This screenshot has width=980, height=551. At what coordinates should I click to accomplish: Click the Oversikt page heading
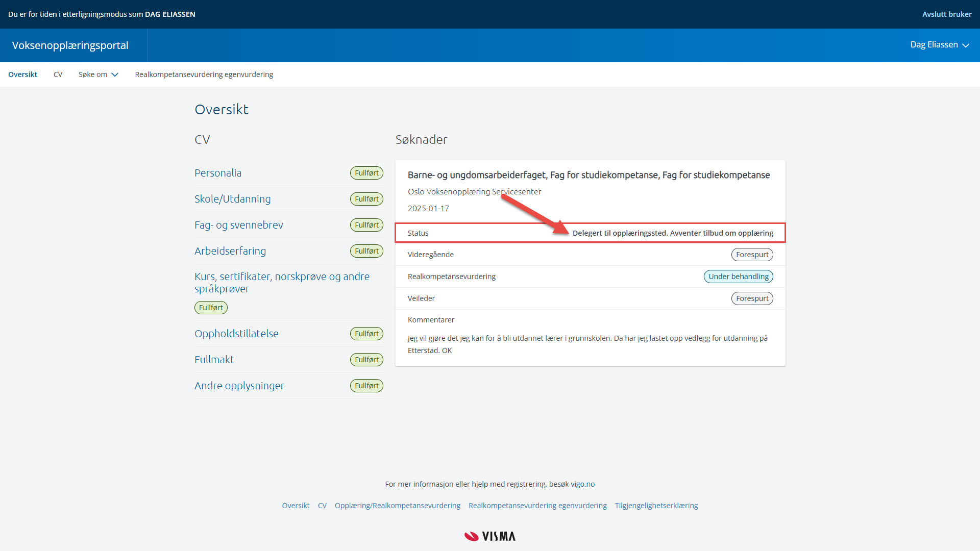point(222,110)
